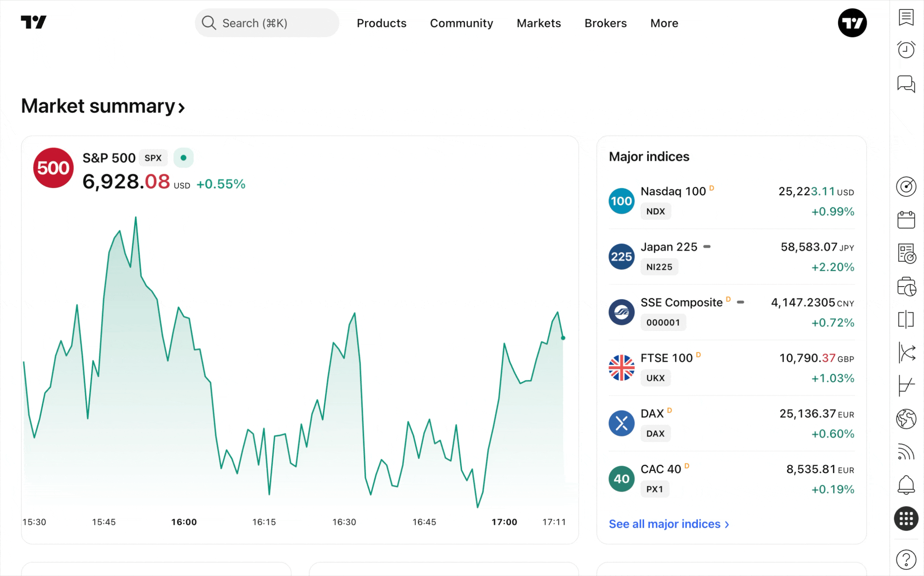924x576 pixels.
Task: Open the chats speech-bubble icon
Action: click(x=906, y=83)
